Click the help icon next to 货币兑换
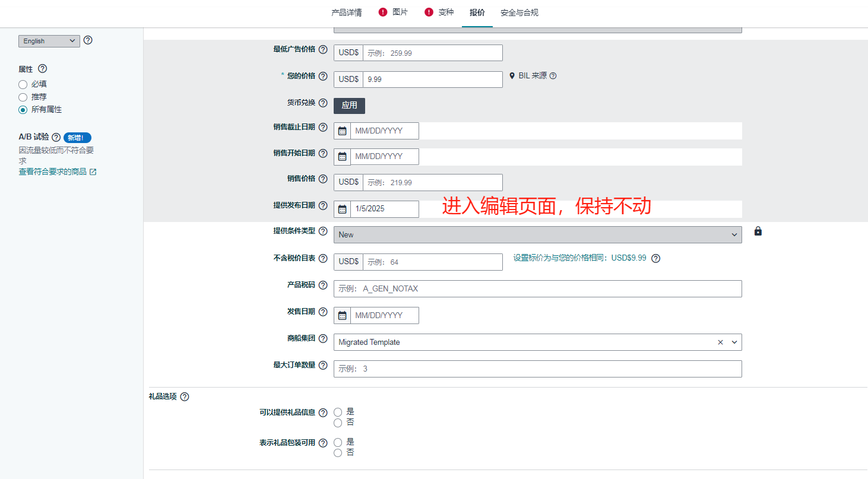This screenshot has height=479, width=868. 323,103
